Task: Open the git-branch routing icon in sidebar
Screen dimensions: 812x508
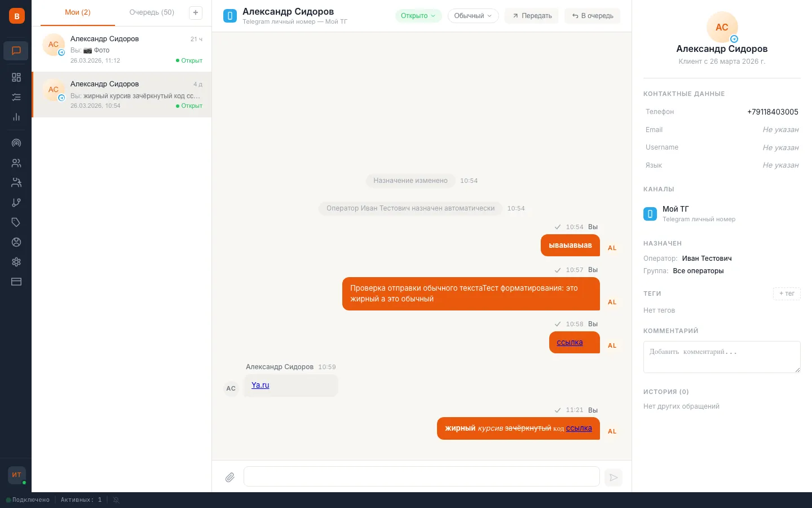Action: 16,203
